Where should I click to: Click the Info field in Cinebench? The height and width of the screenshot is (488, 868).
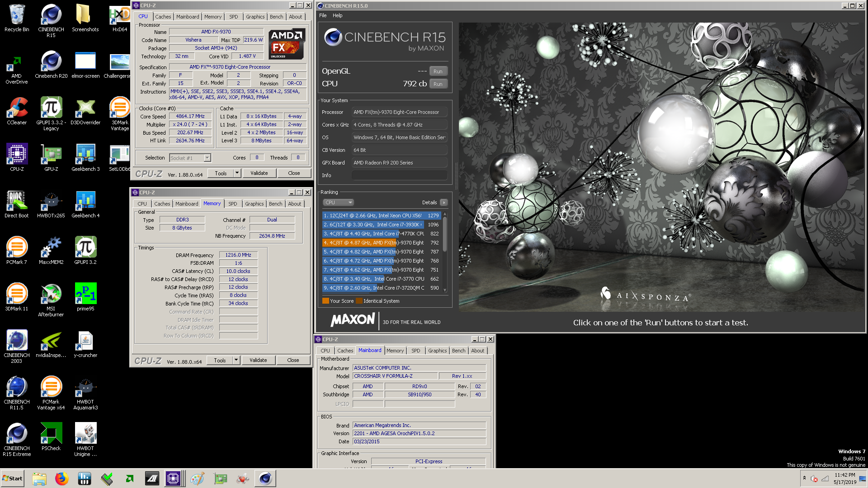click(x=400, y=175)
